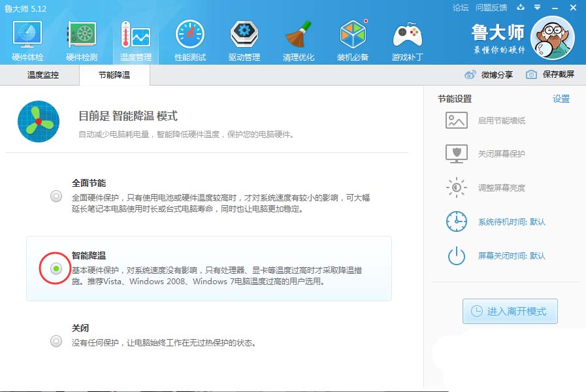The width and height of the screenshot is (586, 392).
Task: Open the 设置 settings link
Action: point(561,98)
